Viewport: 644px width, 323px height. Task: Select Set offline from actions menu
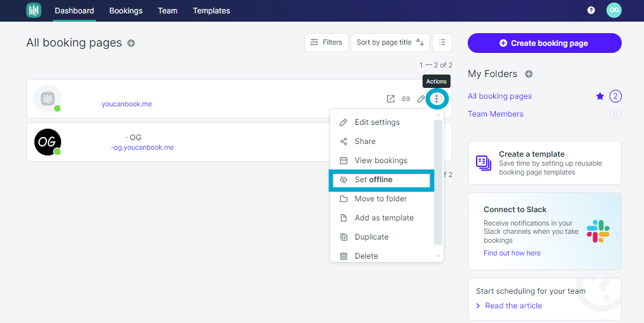pos(381,180)
